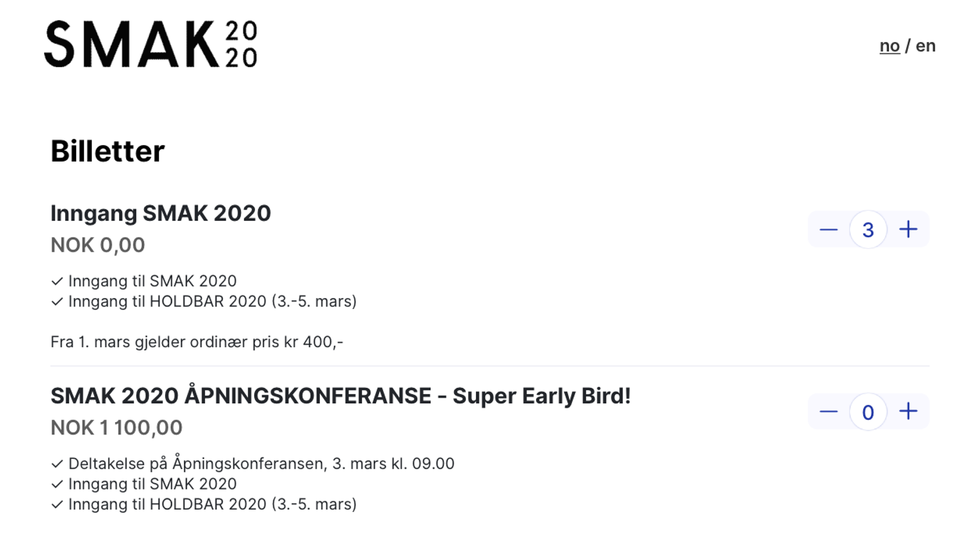Click the NOK 1 100,00 price
Image resolution: width=980 pixels, height=551 pixels.
[x=116, y=428]
